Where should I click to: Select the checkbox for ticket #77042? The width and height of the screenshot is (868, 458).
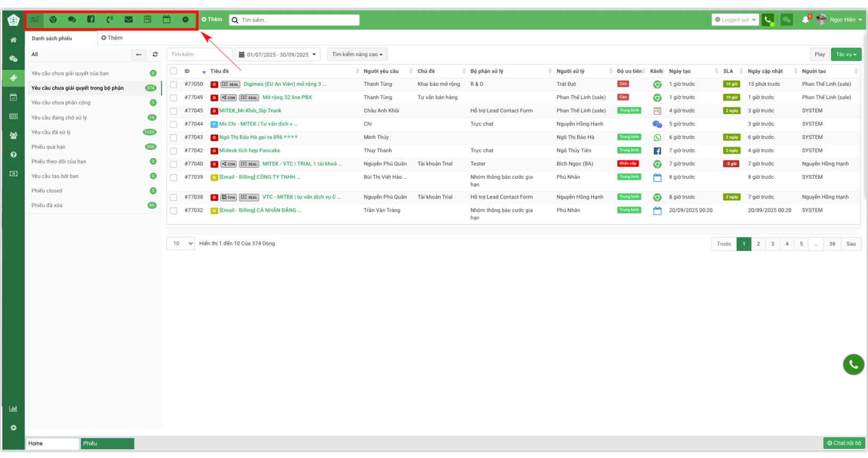(x=174, y=151)
